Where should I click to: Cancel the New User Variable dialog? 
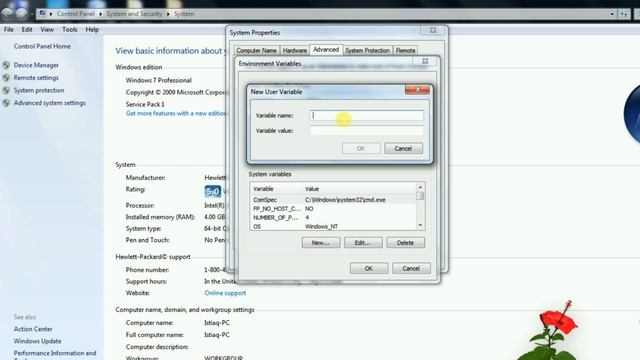tap(403, 149)
